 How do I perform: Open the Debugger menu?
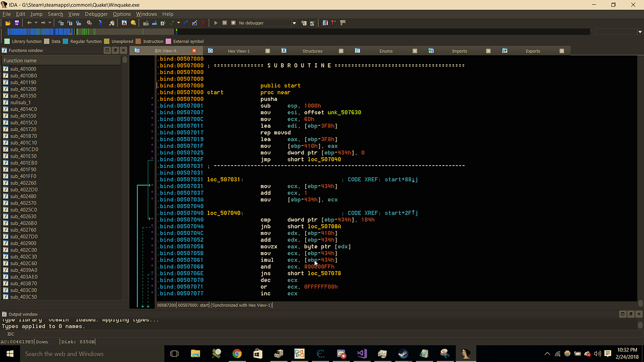96,14
